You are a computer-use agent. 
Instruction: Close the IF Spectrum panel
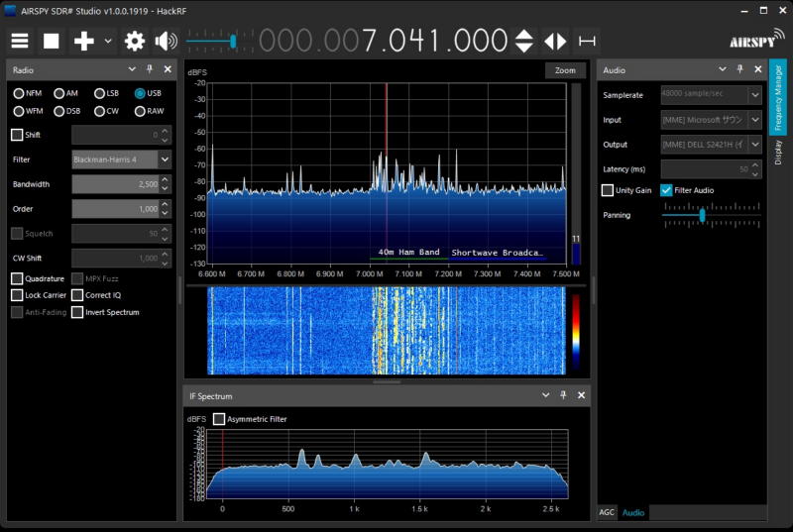581,395
